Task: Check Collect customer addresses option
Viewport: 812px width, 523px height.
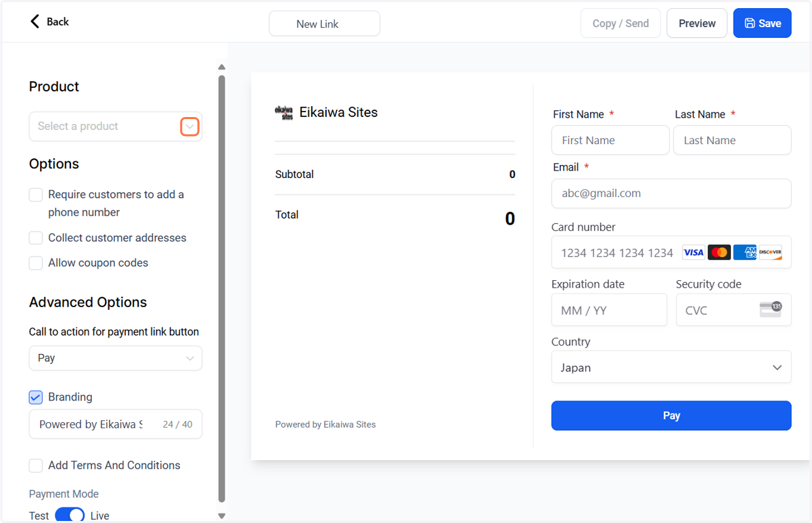Action: 36,238
